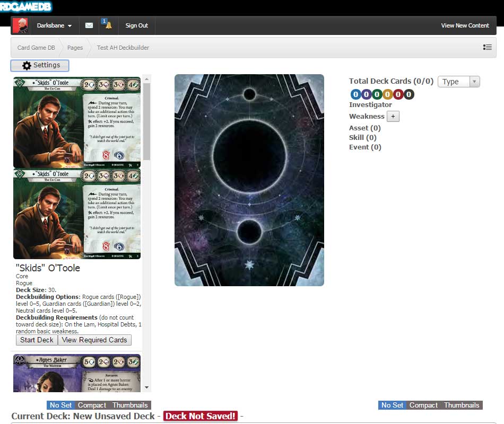This screenshot has height=424, width=504.
Task: Open the messages envelope icon
Action: (x=89, y=25)
